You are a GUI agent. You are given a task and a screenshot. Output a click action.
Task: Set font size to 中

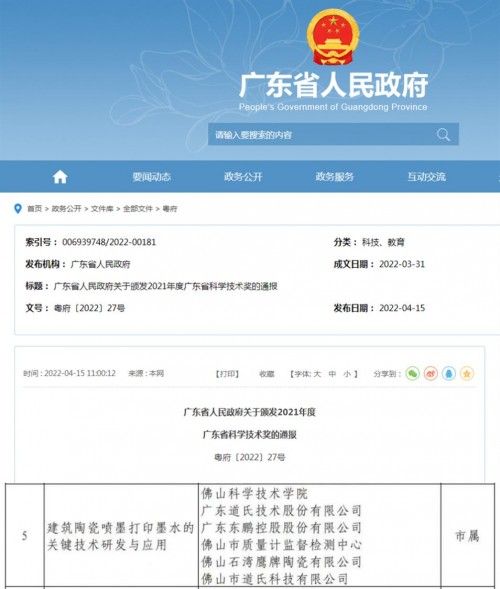332,374
